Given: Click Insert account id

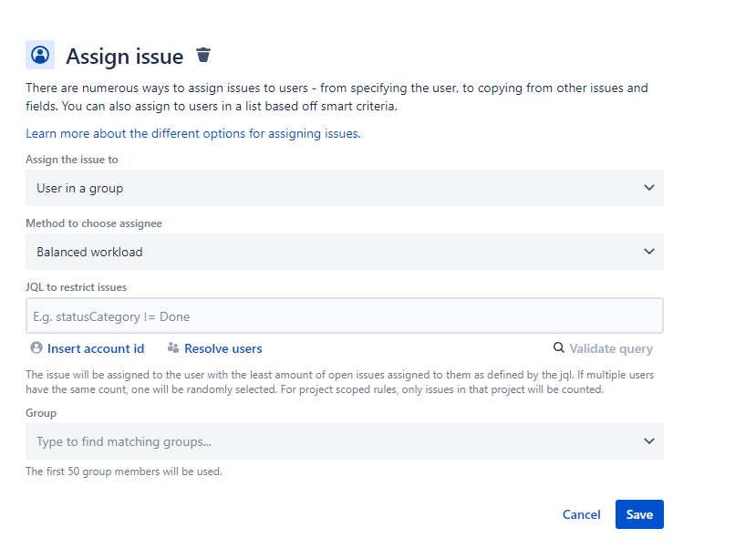Looking at the screenshot, I should point(94,348).
